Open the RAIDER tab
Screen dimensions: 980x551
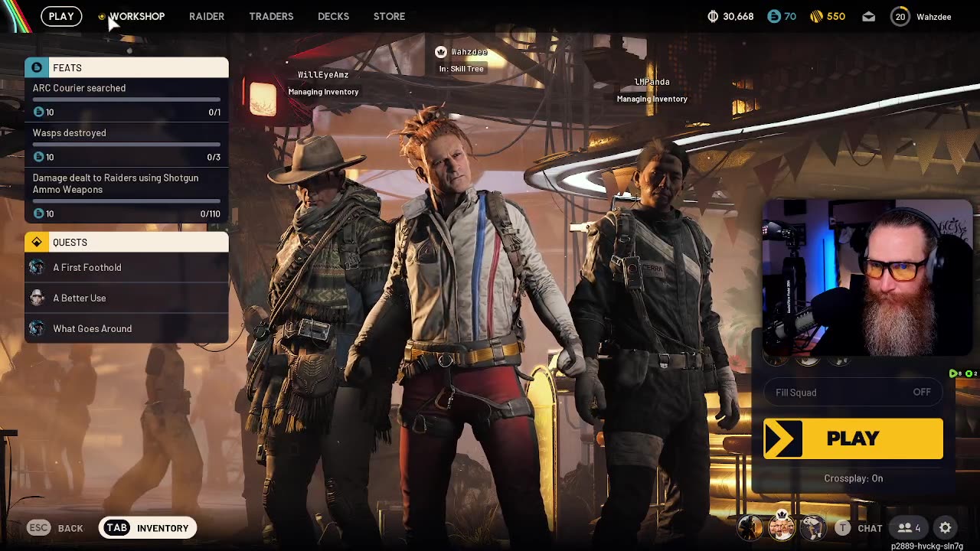coord(207,16)
